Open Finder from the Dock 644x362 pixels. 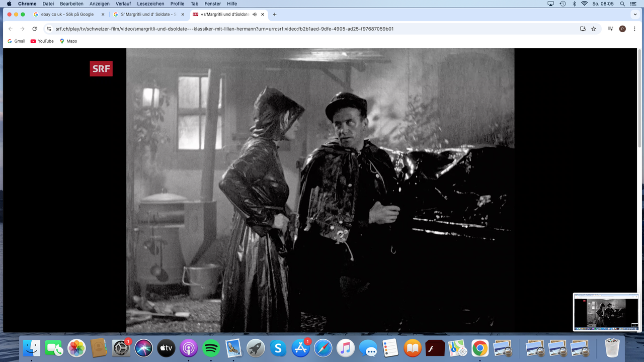click(x=32, y=347)
